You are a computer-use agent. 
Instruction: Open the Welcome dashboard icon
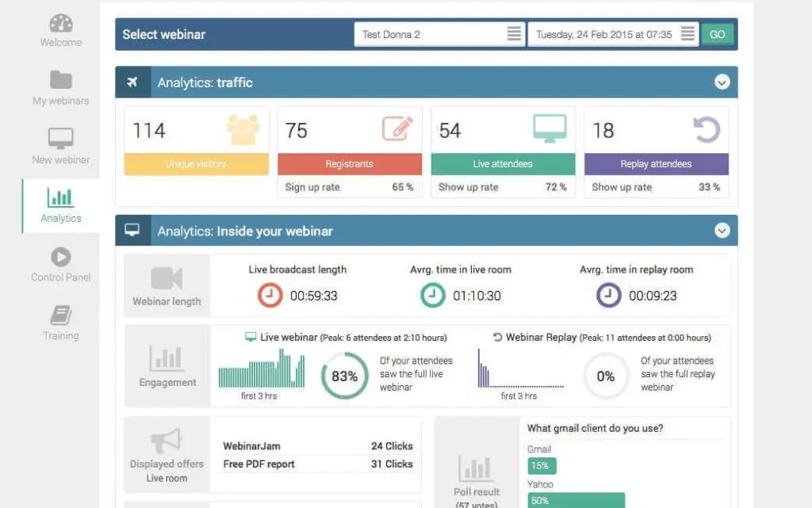(x=60, y=23)
